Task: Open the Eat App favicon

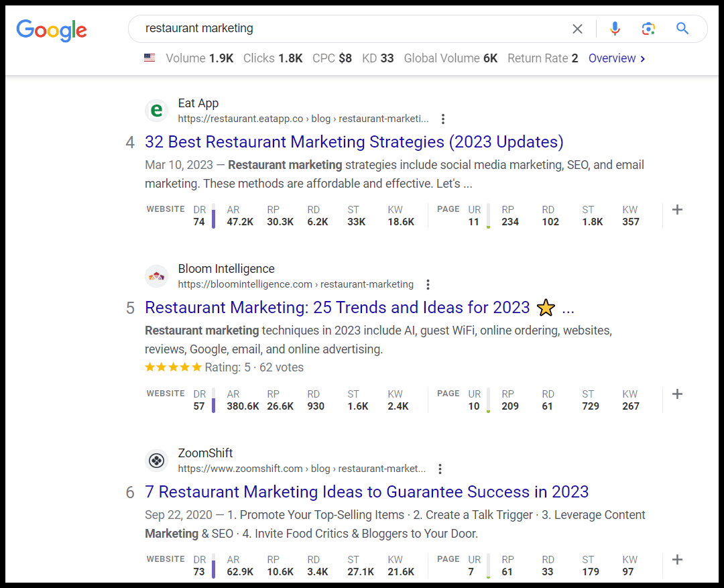Action: coord(156,111)
